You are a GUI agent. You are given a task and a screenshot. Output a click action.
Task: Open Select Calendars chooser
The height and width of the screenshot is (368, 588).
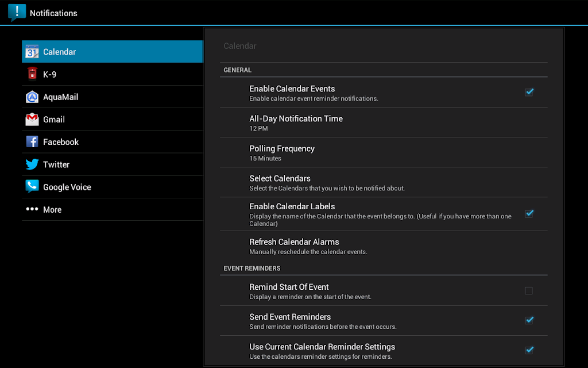click(x=384, y=182)
